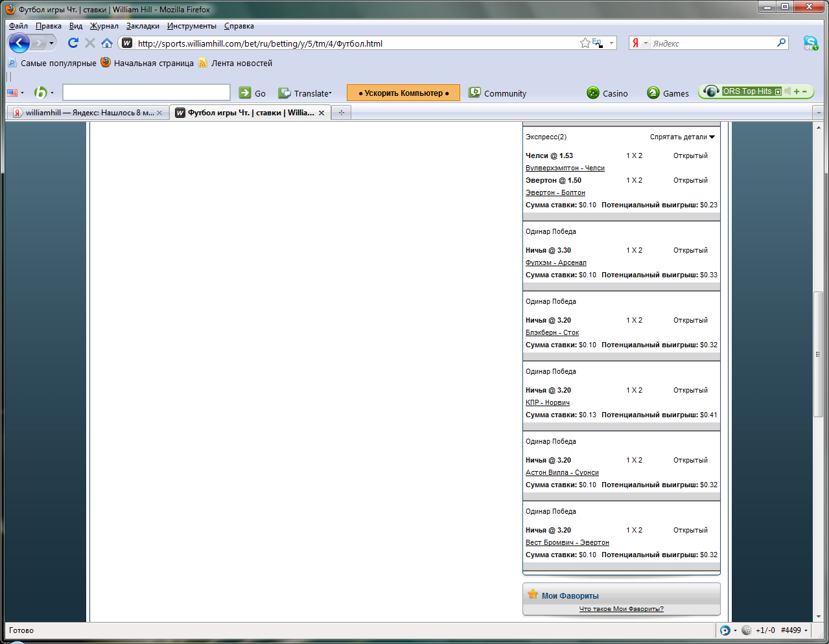Bookmark this page with the star icon

(585, 43)
